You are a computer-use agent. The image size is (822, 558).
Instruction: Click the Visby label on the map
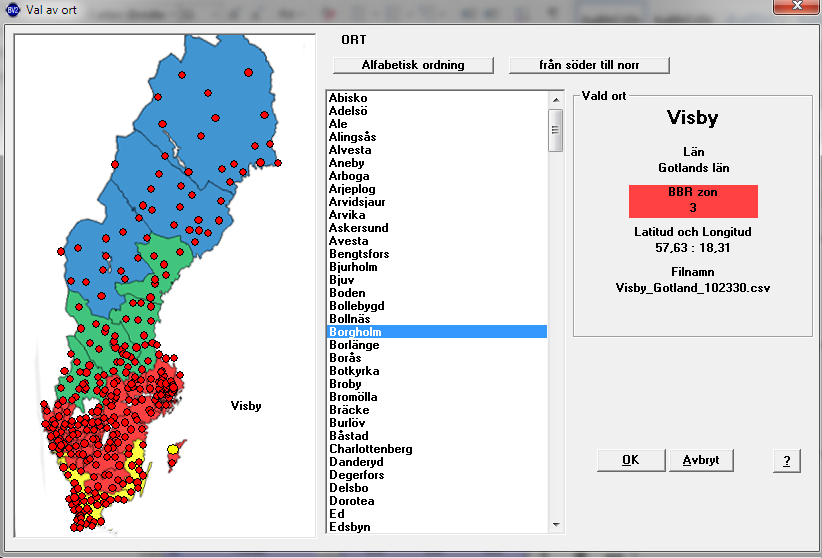pyautogui.click(x=246, y=406)
